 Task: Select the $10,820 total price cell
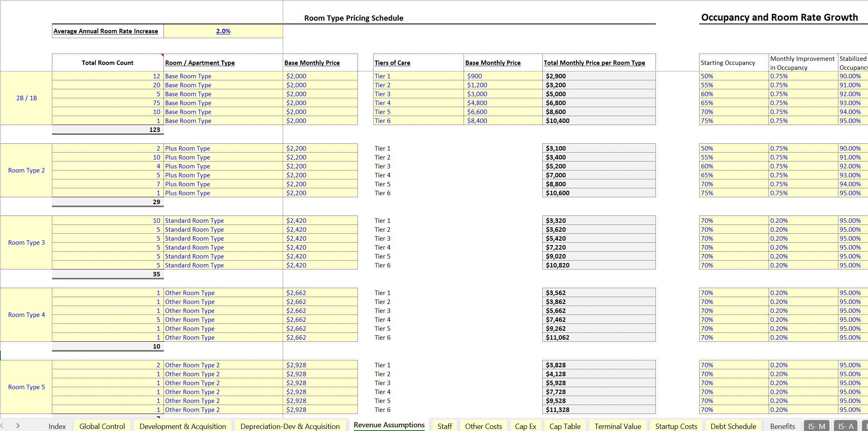pyautogui.click(x=599, y=265)
